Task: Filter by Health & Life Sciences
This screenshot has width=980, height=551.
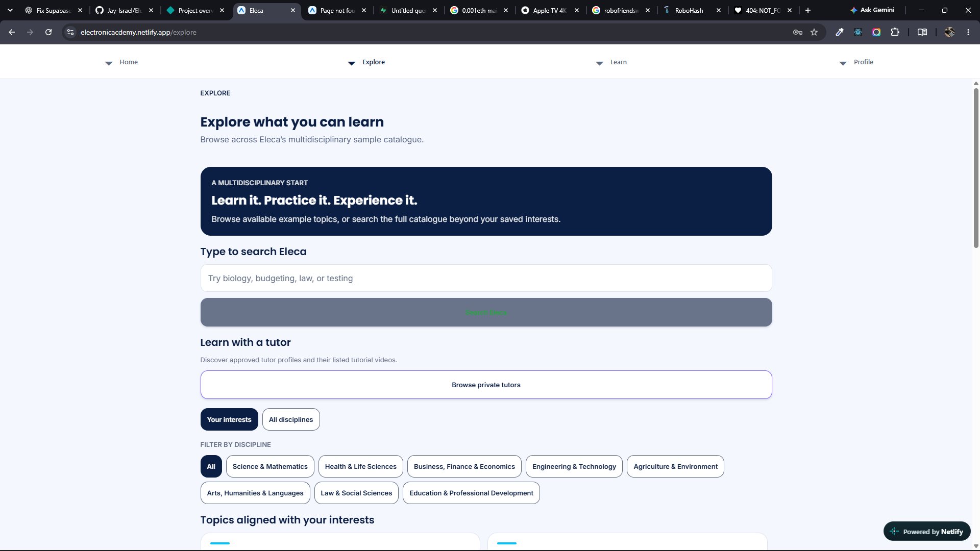Action: click(x=361, y=466)
